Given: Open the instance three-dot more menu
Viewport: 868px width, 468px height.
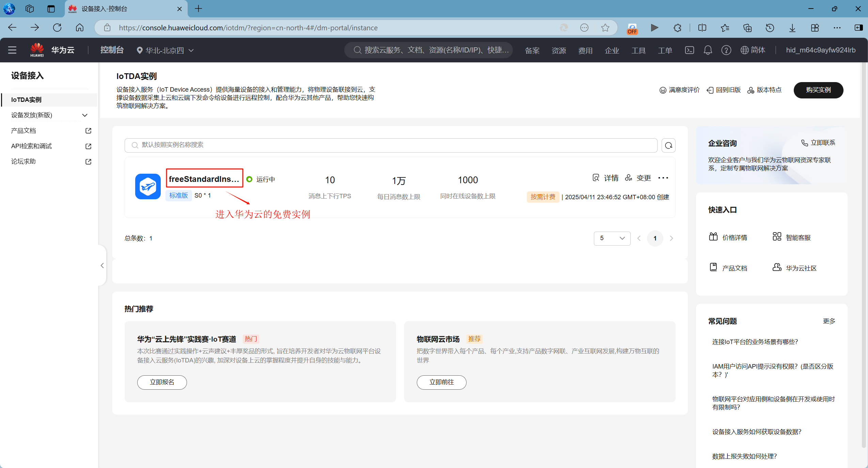Looking at the screenshot, I should point(663,178).
